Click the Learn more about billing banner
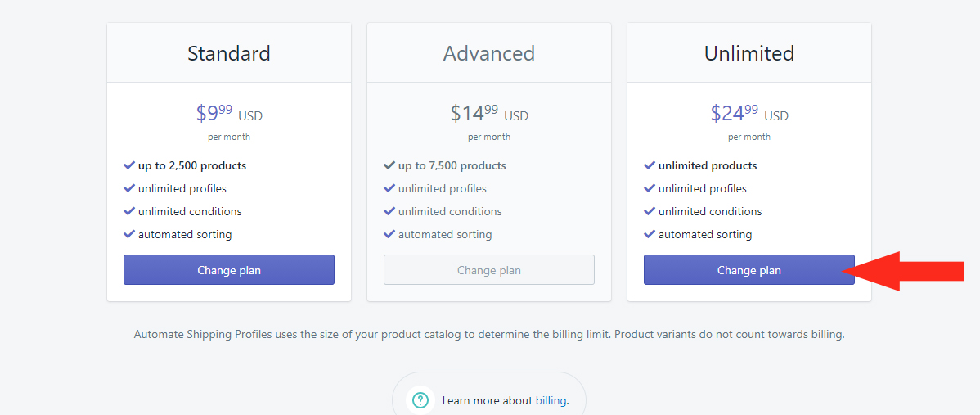Screen dimensions: 980x415 (488, 394)
